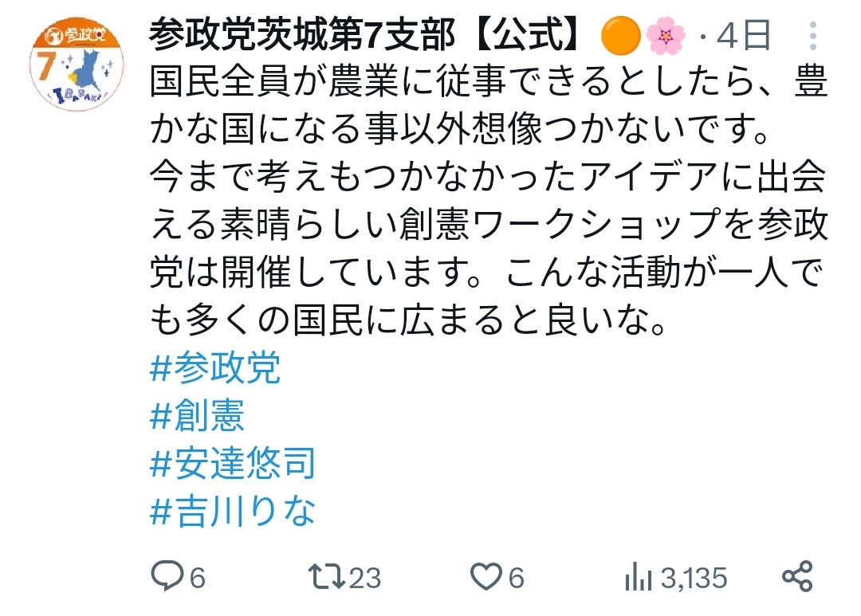The image size is (861, 616).
Task: Open the #創憲 hashtag
Action: (197, 415)
